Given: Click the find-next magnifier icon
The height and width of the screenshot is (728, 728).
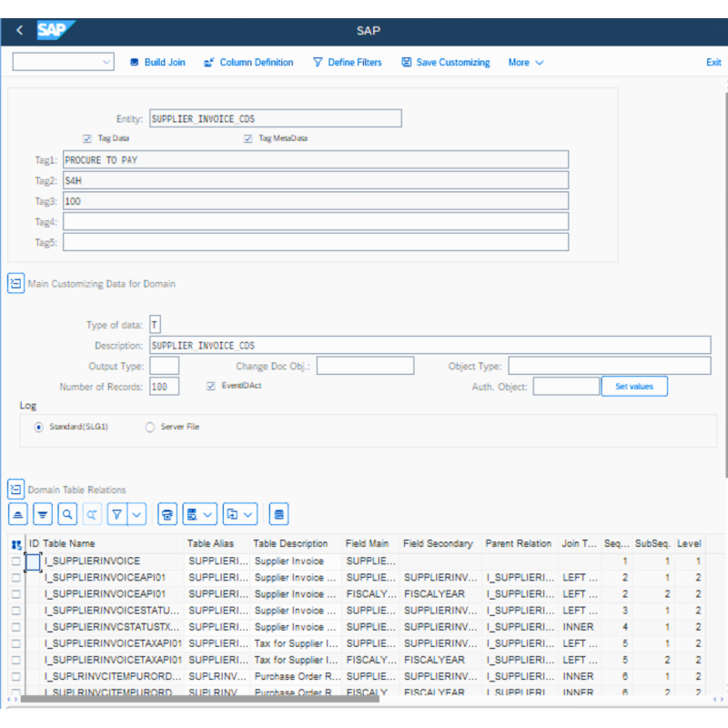Looking at the screenshot, I should pyautogui.click(x=91, y=513).
